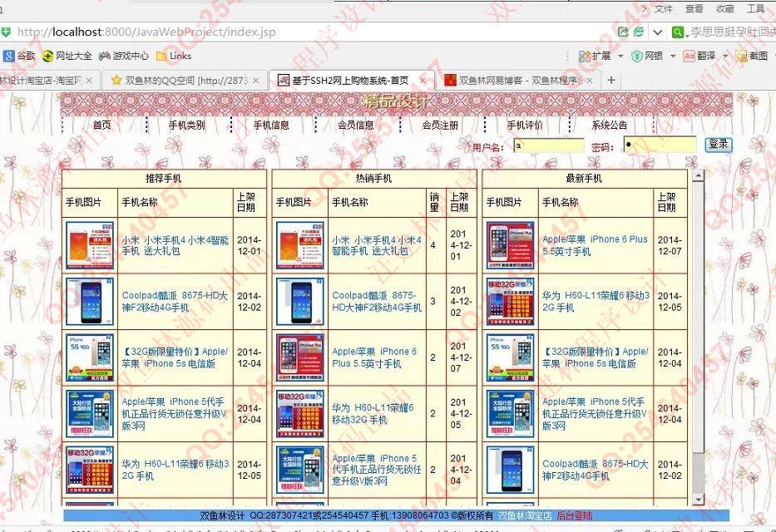Open 小米手机4 link in 热销手机 table
Image resolution: width=776 pixels, height=532 pixels.
[377, 245]
